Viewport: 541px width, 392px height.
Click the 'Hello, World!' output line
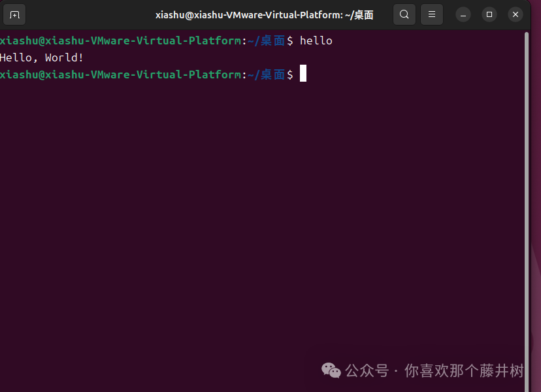tap(41, 57)
